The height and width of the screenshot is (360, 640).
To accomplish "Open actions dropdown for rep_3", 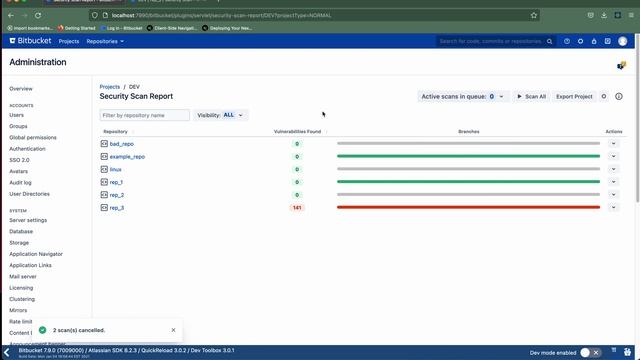I will (x=613, y=207).
